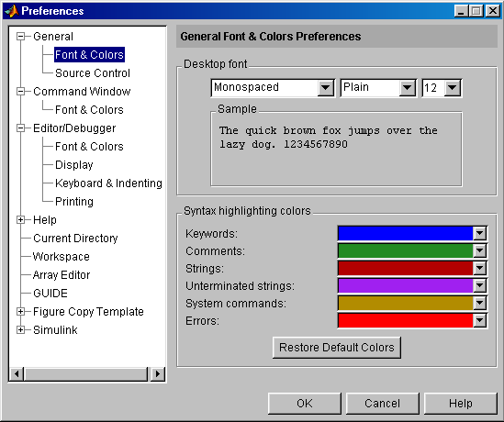Collapse the Command Window tree node
The height and width of the screenshot is (422, 504).
coord(20,92)
